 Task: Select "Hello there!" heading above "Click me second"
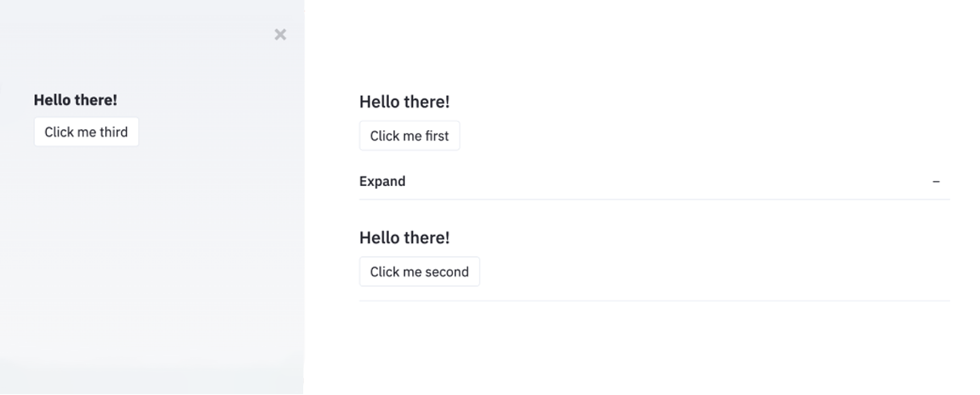(404, 237)
